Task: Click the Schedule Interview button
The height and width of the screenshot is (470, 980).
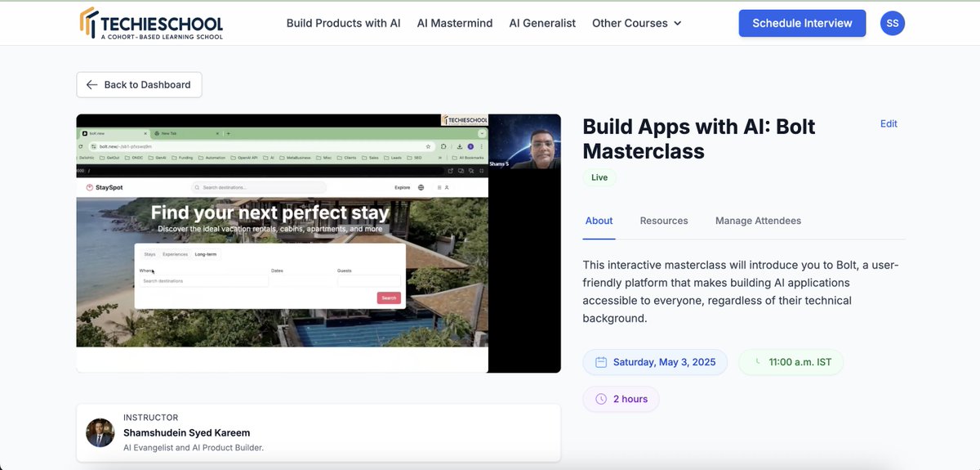Action: (802, 23)
